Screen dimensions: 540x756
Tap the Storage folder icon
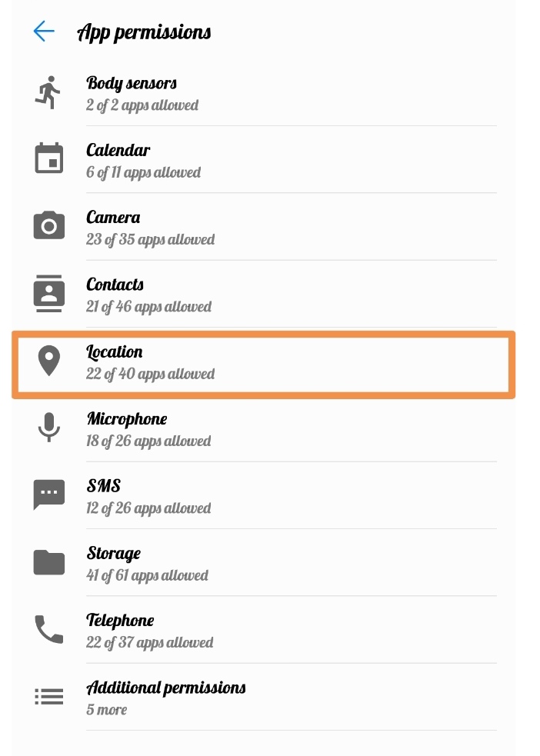point(48,562)
